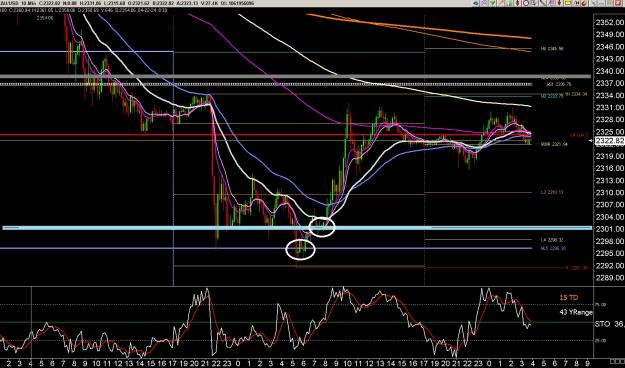Click the gray pointer arrow toolbar icon

pyautogui.click(x=535, y=3)
